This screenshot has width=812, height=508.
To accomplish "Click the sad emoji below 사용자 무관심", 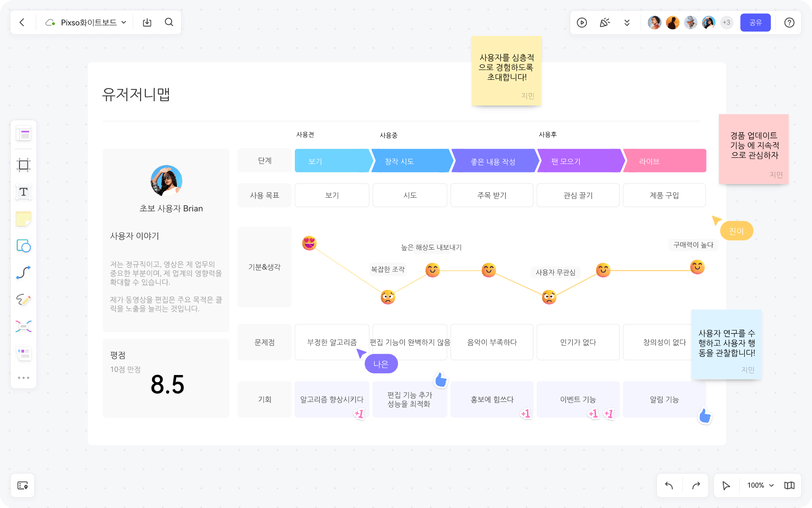I will 549,297.
